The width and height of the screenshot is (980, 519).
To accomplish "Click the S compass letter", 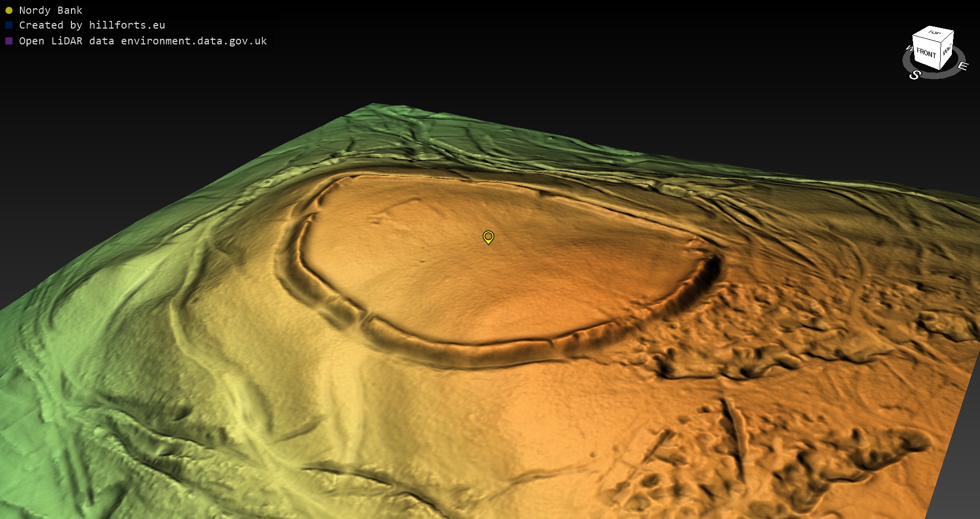I will 915,75.
